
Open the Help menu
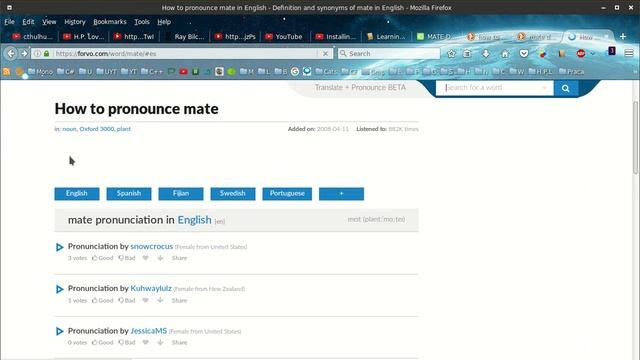pos(164,22)
